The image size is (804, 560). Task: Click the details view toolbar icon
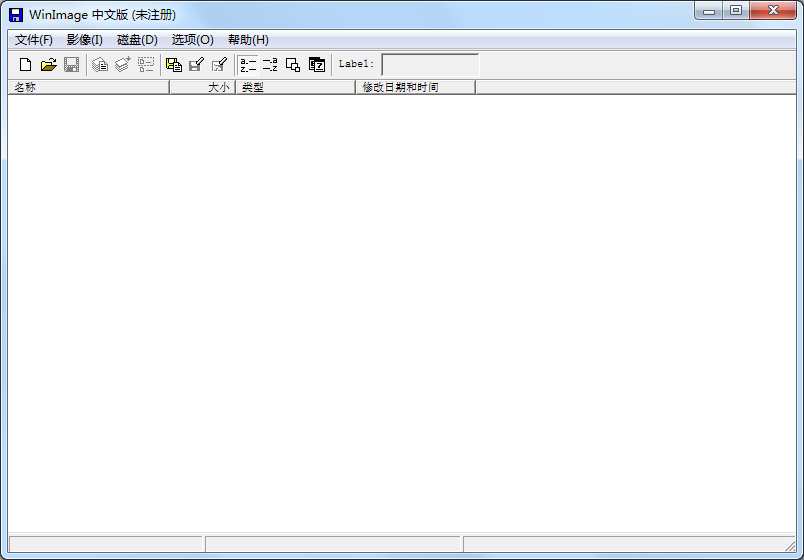click(317, 65)
